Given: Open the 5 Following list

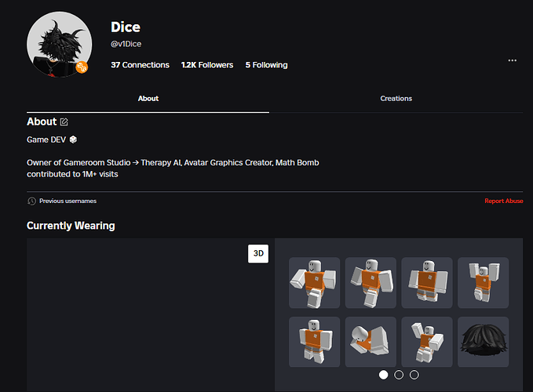Looking at the screenshot, I should click(267, 65).
